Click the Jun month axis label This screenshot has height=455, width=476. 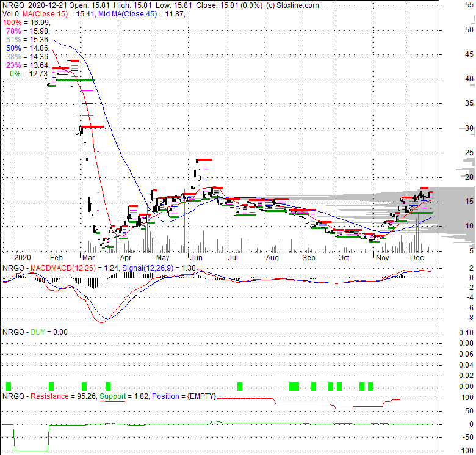[196, 258]
